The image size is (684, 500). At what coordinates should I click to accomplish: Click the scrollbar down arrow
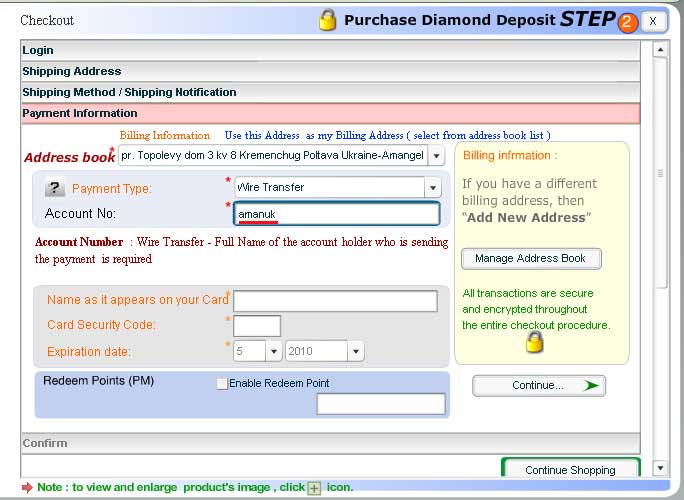659,468
